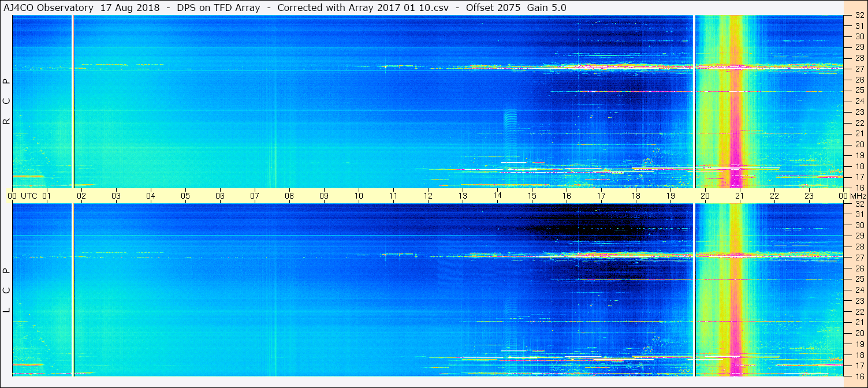
Task: Click the 04 hour tick label
Action: (x=151, y=196)
